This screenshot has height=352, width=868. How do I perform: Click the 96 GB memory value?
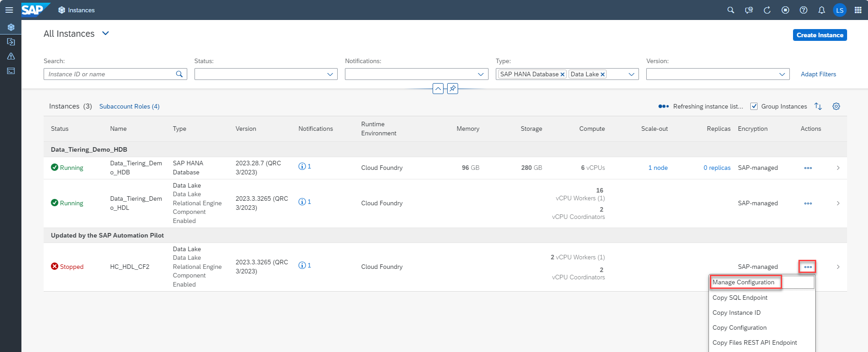point(470,168)
